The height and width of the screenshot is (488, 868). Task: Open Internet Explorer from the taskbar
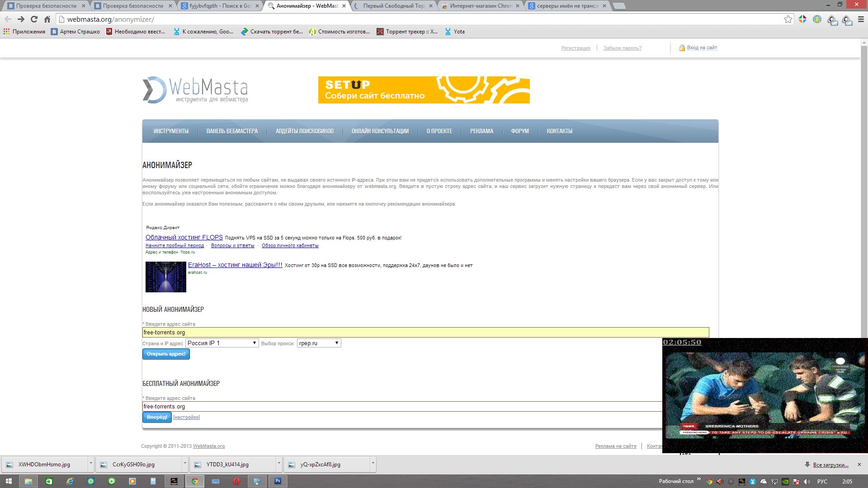pos(70,481)
